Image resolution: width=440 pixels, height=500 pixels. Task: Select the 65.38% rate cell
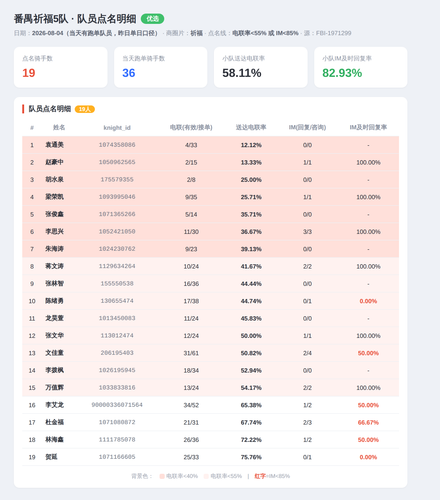click(x=251, y=405)
